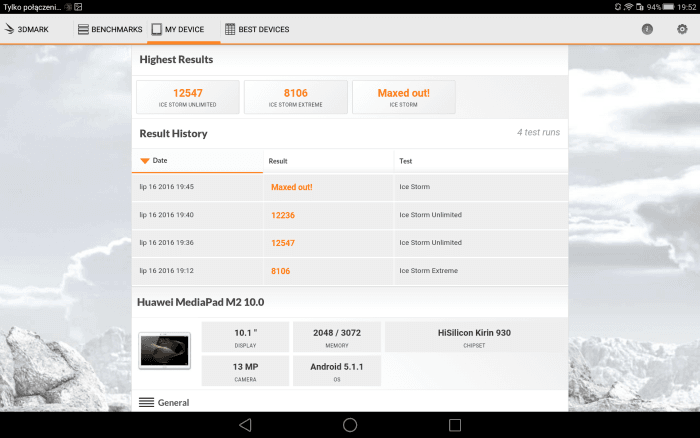Viewport: 700px width, 438px height.
Task: Tap the Android back button
Action: 245,425
